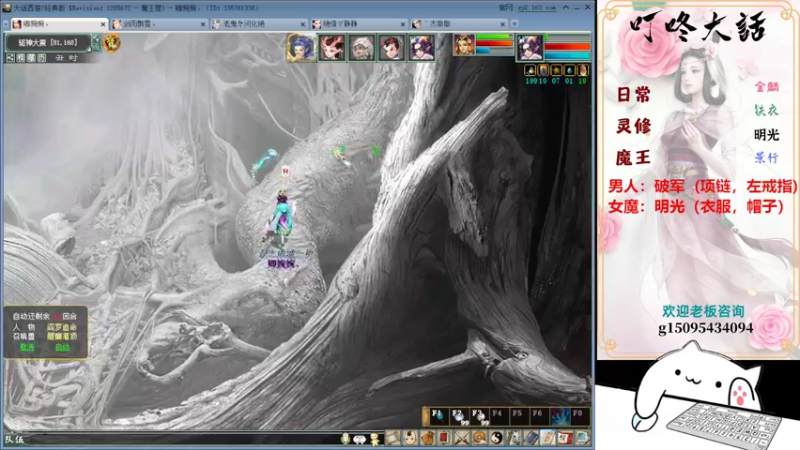Image resolution: width=800 pixels, height=450 pixels.
Task: Select the empty F6 hotkey slot
Action: point(539,416)
